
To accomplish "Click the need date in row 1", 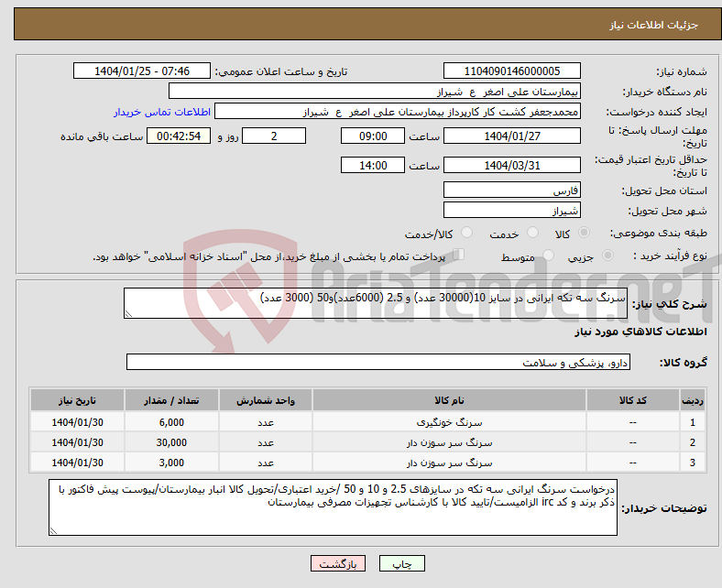I will point(77,422).
